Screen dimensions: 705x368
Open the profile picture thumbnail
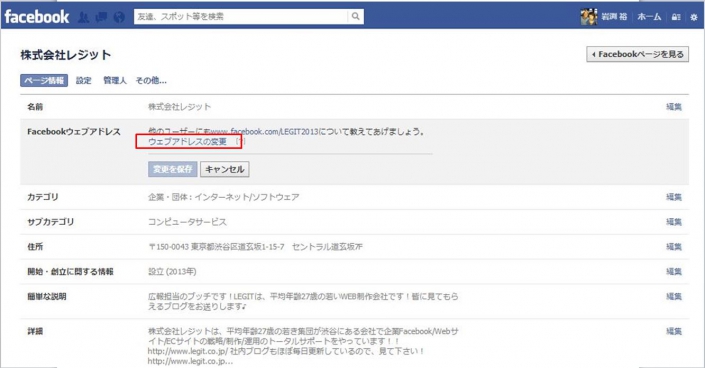pyautogui.click(x=589, y=17)
